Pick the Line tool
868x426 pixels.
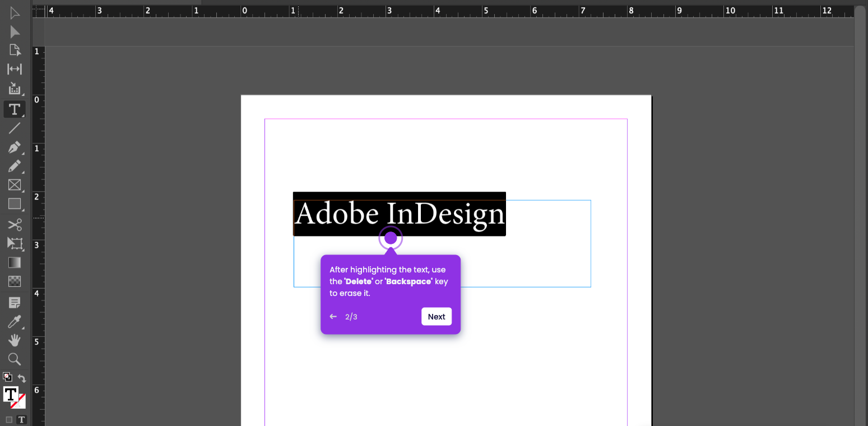tap(15, 128)
